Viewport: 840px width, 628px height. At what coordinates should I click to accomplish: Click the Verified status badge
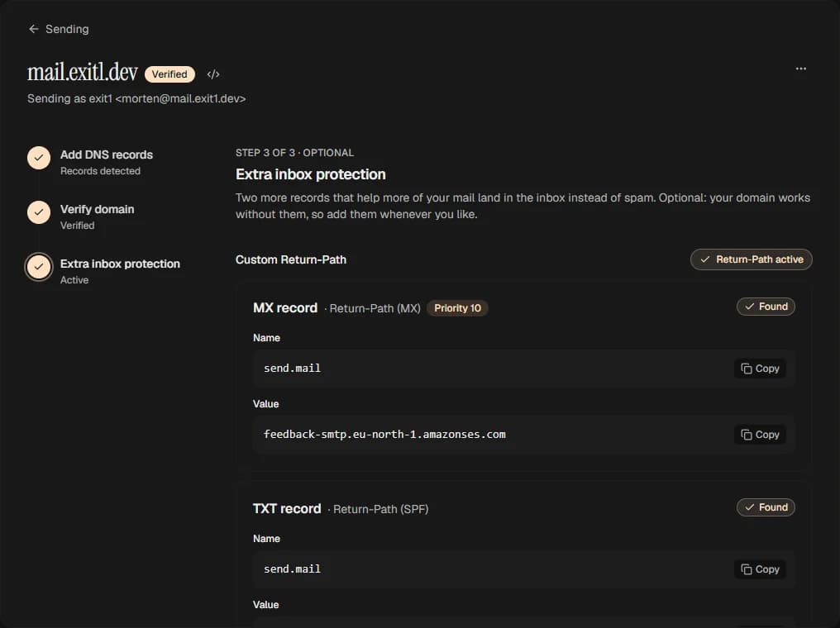169,74
